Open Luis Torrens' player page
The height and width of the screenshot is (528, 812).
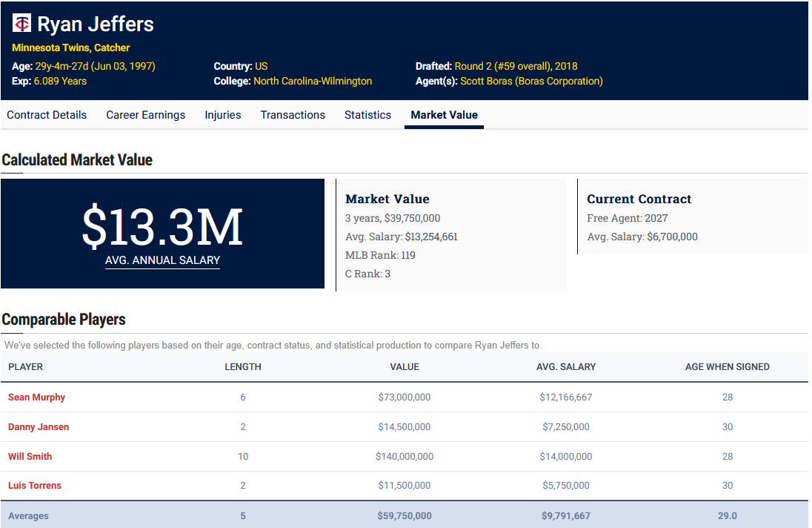coord(35,486)
